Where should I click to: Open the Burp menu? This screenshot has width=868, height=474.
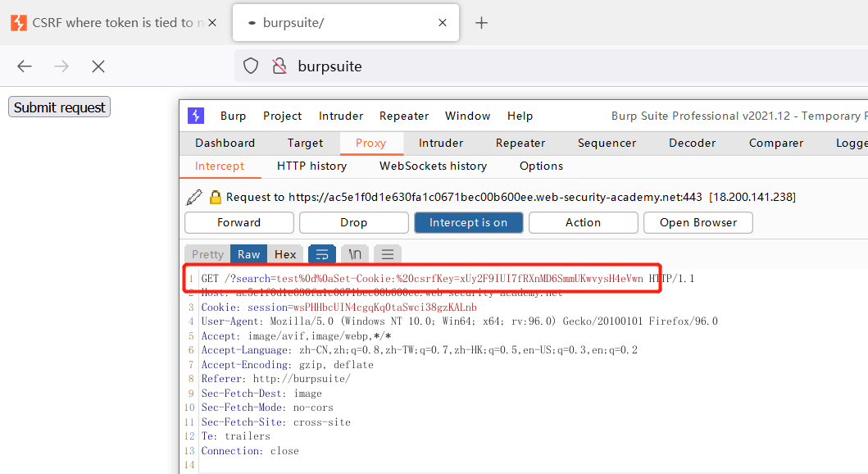coord(233,116)
